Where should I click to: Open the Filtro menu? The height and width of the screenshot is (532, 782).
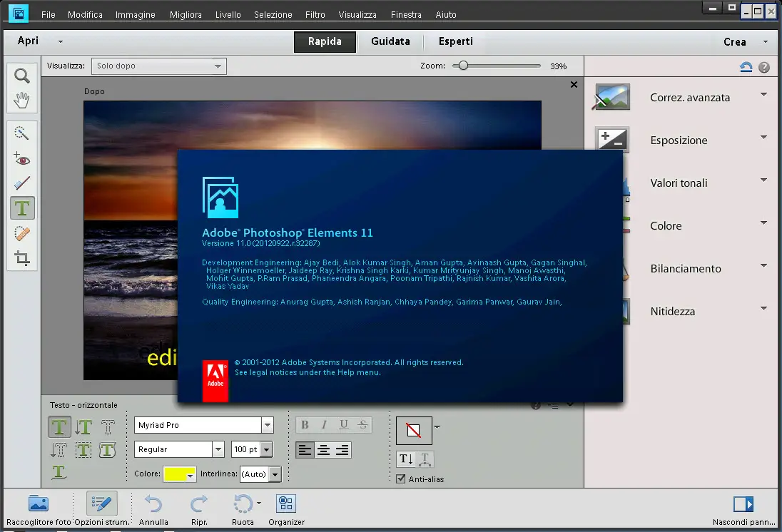315,15
